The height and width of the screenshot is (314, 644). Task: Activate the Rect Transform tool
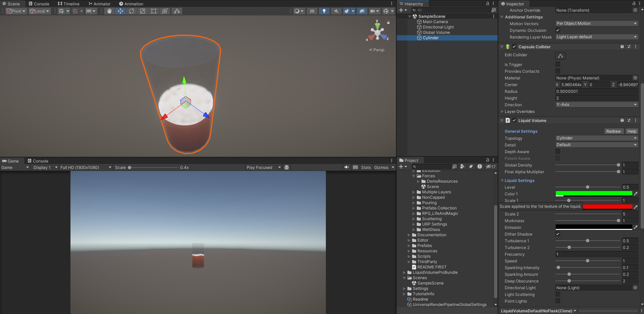[154, 11]
